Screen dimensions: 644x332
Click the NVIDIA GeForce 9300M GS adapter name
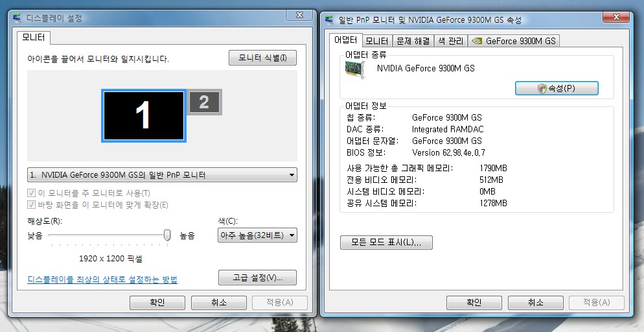click(x=426, y=68)
